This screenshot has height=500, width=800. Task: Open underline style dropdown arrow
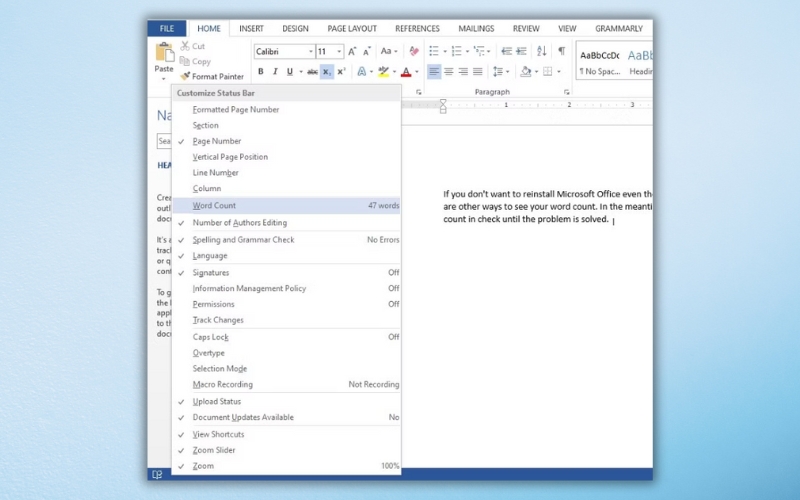[301, 71]
